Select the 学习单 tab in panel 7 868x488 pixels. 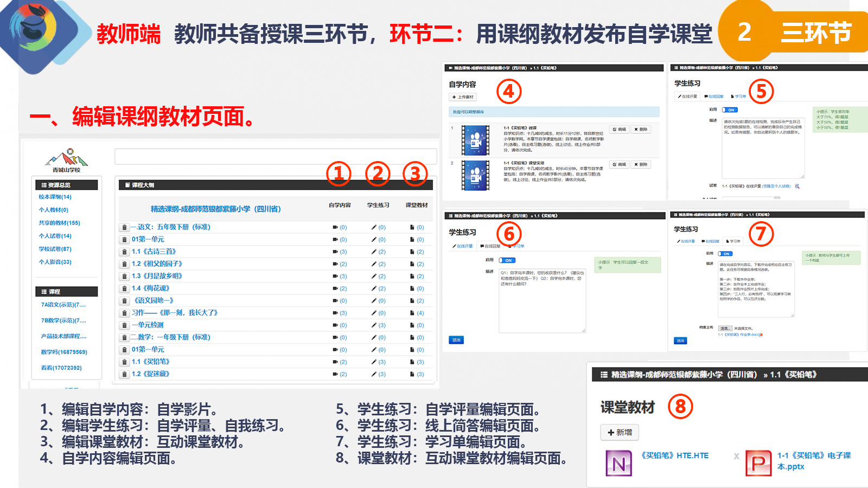coord(732,241)
